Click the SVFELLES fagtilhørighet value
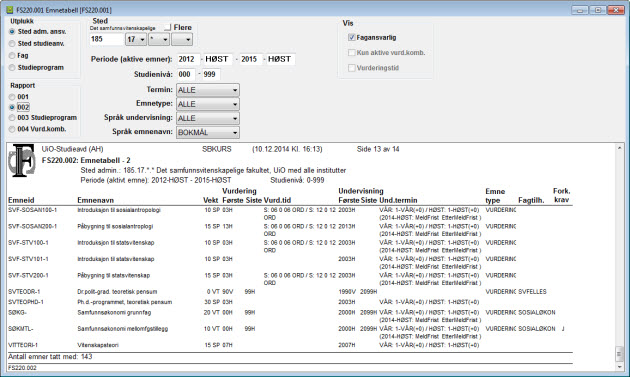Viewport: 630px width, 377px height. (532, 292)
